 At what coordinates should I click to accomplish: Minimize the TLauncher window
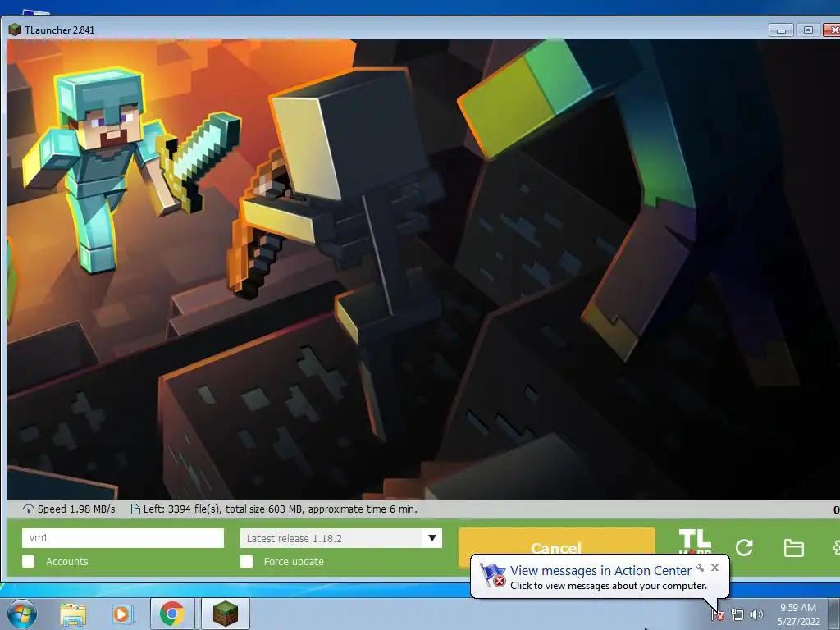click(781, 30)
